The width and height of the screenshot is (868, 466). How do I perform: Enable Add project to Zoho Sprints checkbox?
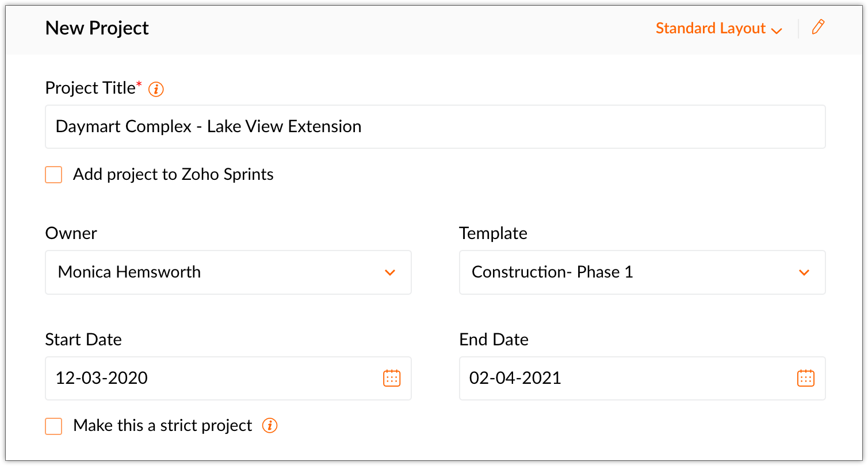point(53,175)
